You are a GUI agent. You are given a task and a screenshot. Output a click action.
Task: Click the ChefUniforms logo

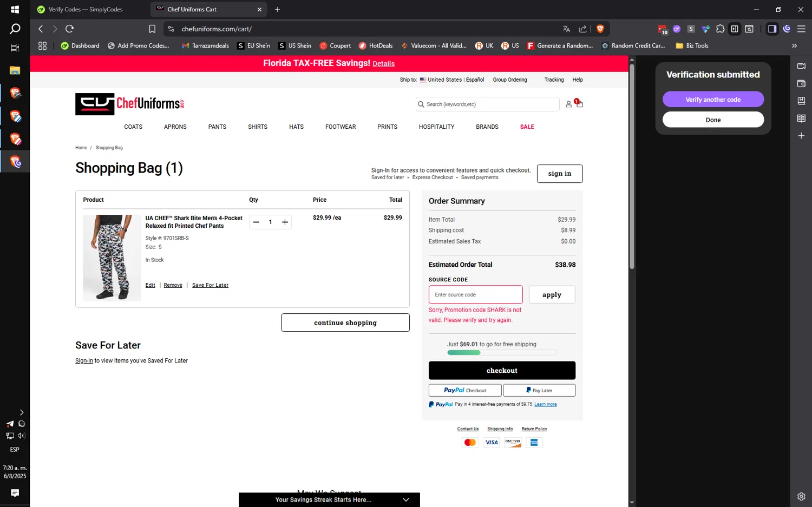(129, 104)
